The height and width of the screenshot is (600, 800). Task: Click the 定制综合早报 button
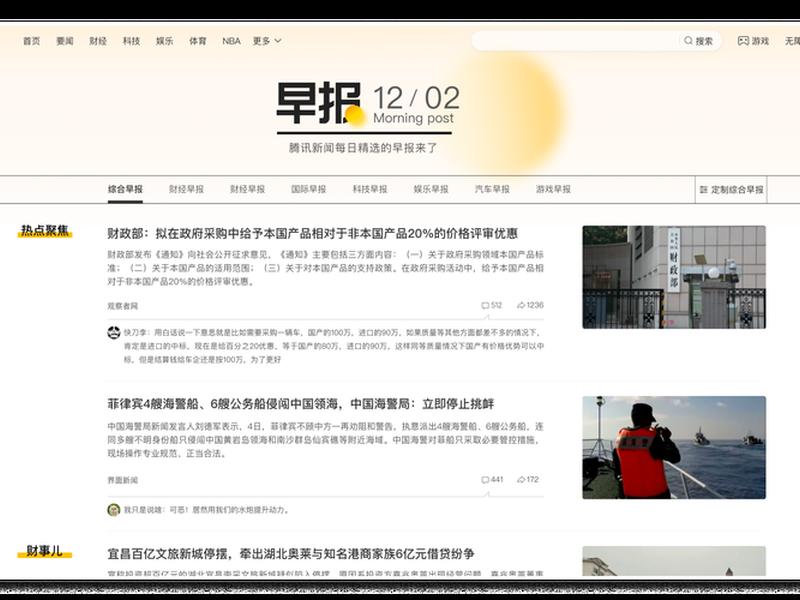point(731,190)
